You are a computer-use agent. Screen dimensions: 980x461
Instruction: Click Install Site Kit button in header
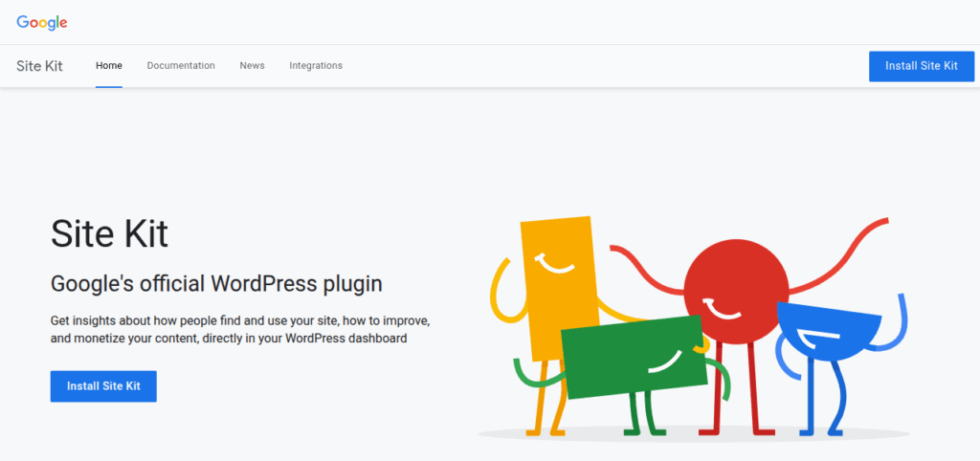point(922,66)
